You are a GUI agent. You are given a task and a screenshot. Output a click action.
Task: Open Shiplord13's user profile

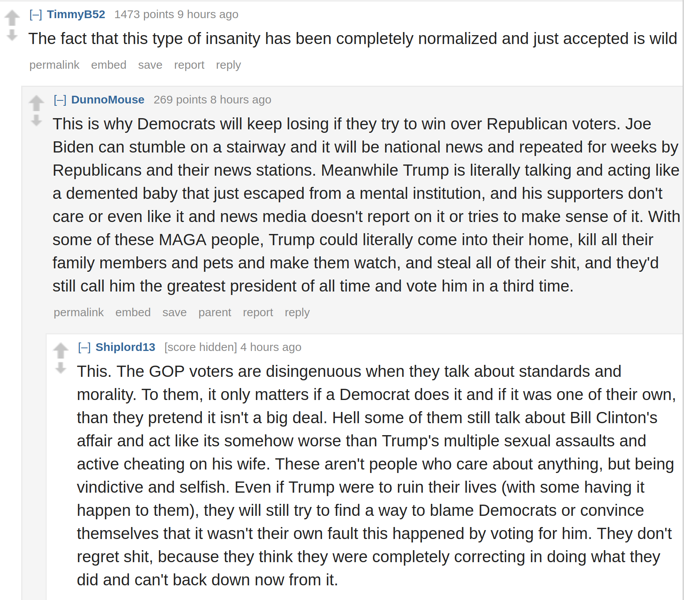click(x=125, y=347)
